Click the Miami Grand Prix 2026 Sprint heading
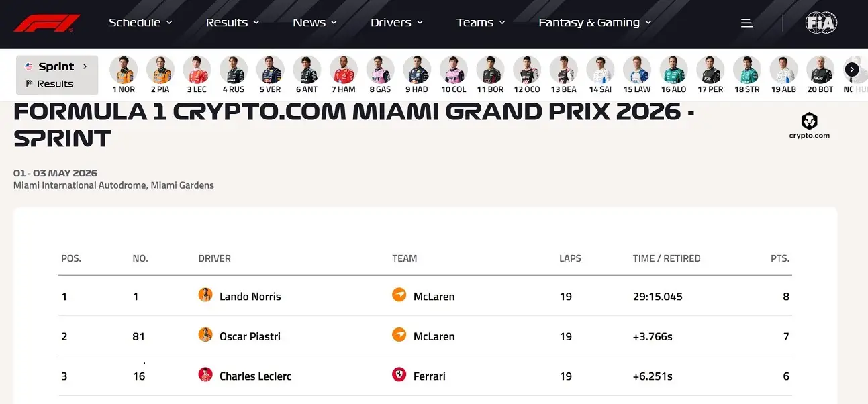This screenshot has height=404, width=868. 354,125
